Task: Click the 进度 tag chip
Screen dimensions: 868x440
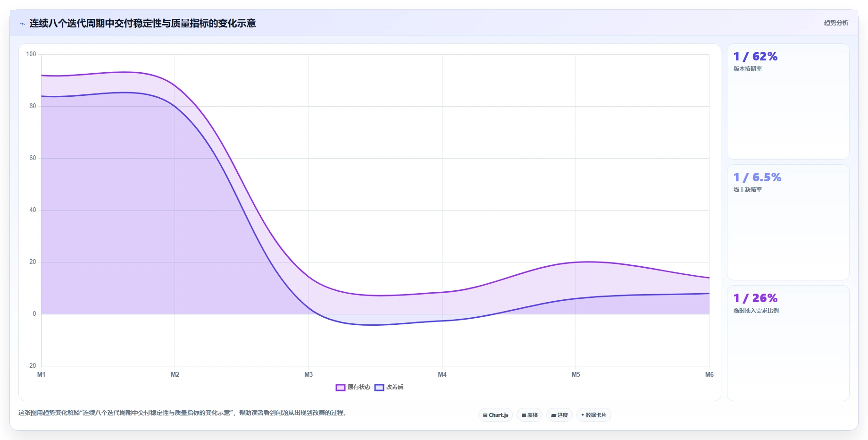Action: click(559, 415)
